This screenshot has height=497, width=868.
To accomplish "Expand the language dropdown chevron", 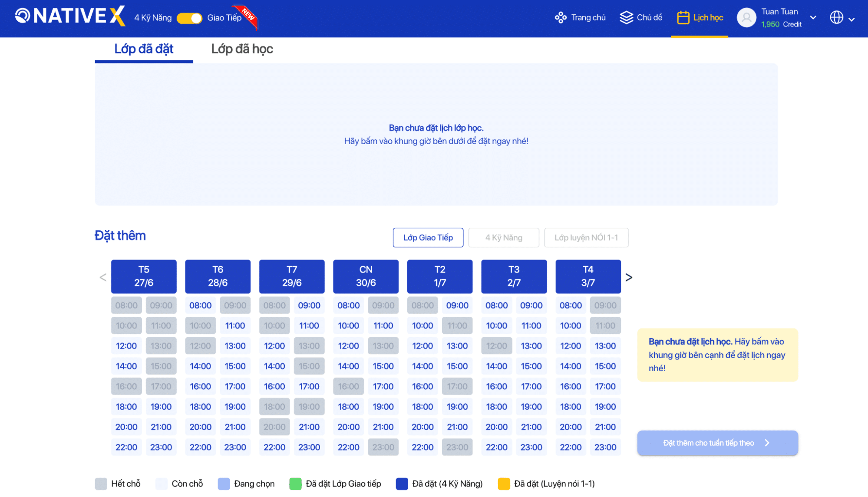I will 851,19.
